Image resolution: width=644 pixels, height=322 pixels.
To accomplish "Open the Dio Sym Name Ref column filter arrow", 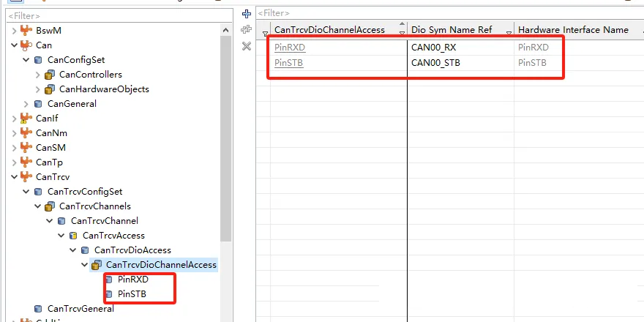I will (x=509, y=34).
